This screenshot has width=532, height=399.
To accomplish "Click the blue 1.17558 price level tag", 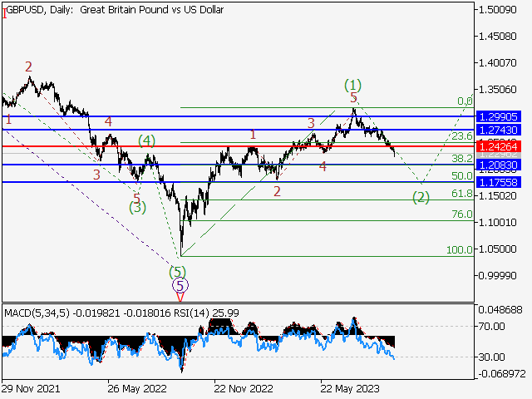I will coord(499,181).
